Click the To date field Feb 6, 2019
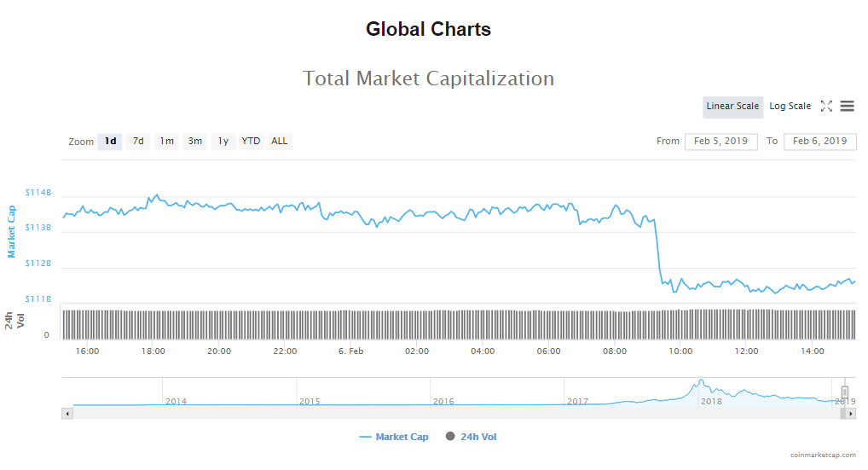This screenshot has width=868, height=470. click(819, 142)
